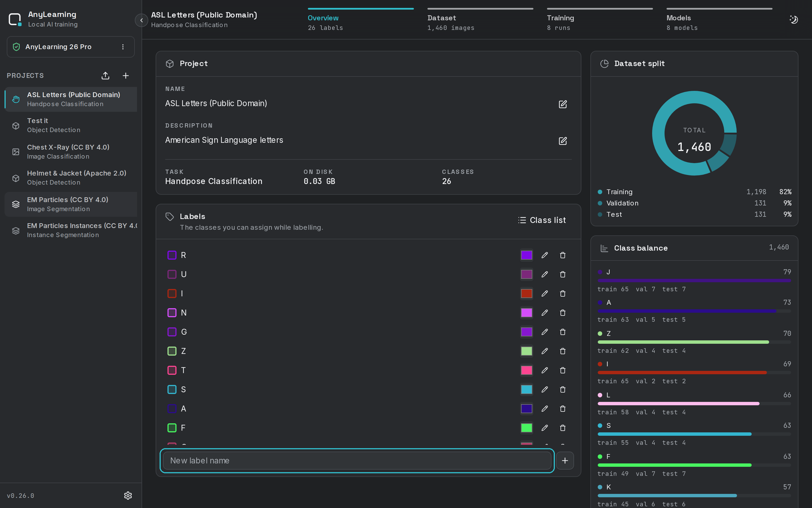Select ASL Letters project in sidebar

(71, 99)
